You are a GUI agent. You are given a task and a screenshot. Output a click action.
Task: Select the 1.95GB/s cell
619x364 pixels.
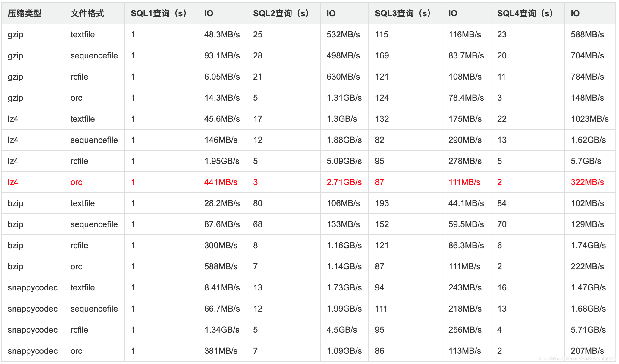click(222, 161)
